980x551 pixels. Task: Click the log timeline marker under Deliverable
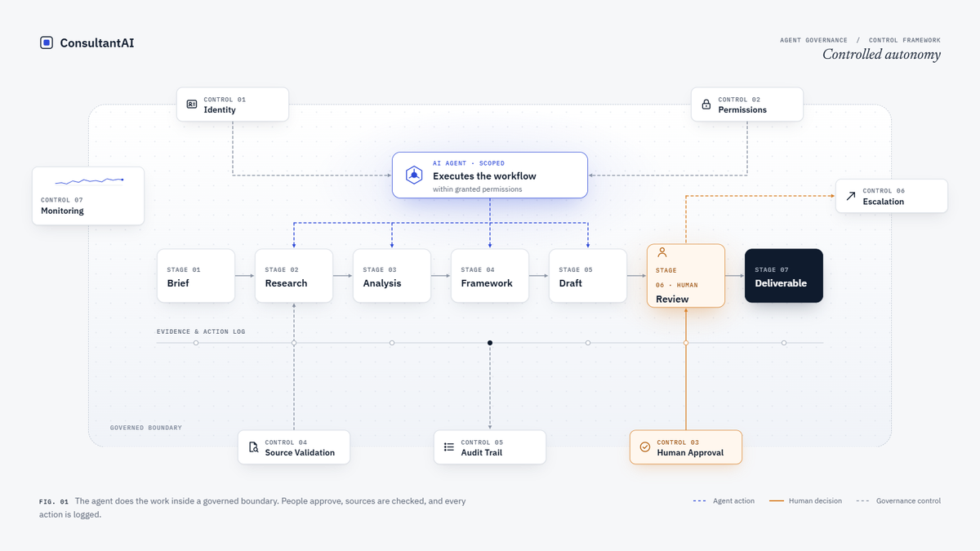tap(784, 343)
